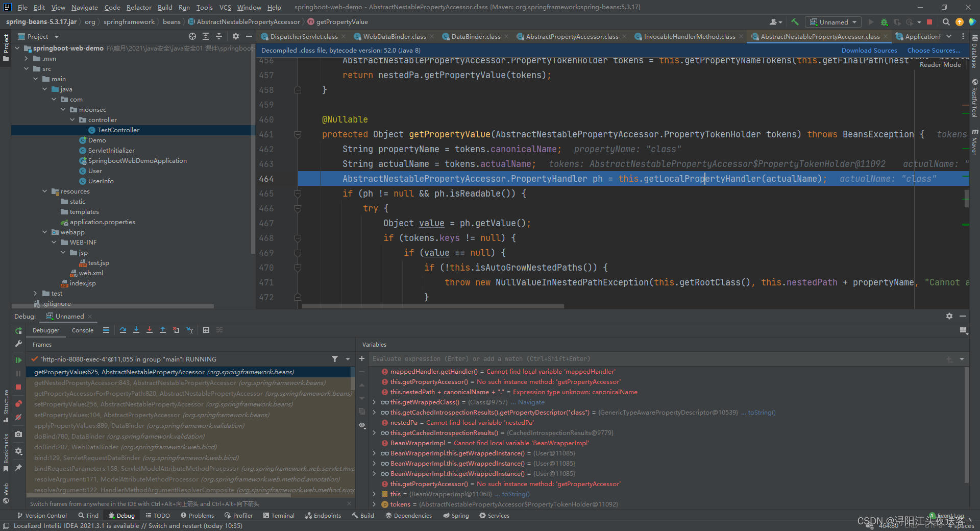Open the Navigate menu

(x=84, y=7)
